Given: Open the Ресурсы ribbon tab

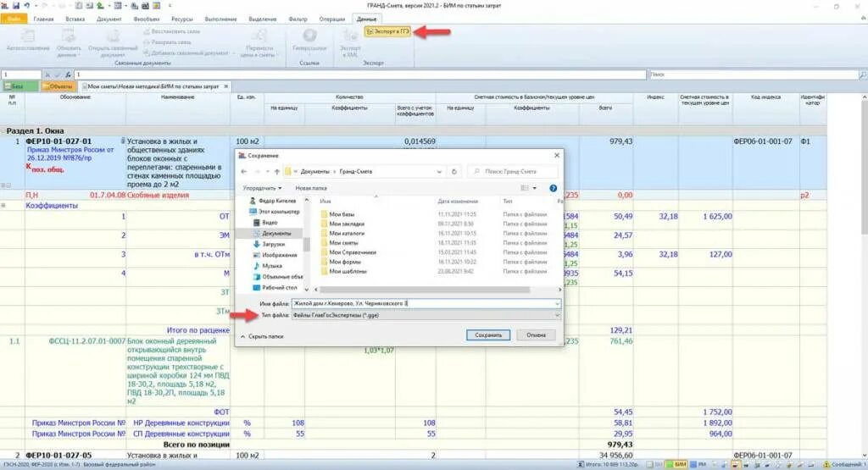Looking at the screenshot, I should click(x=181, y=19).
